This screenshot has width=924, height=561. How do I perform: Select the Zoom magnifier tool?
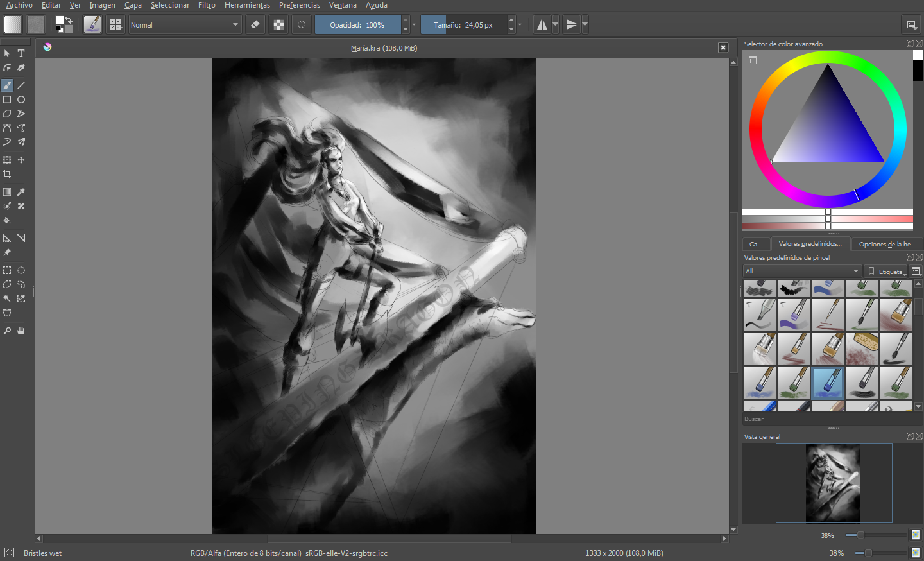point(7,331)
